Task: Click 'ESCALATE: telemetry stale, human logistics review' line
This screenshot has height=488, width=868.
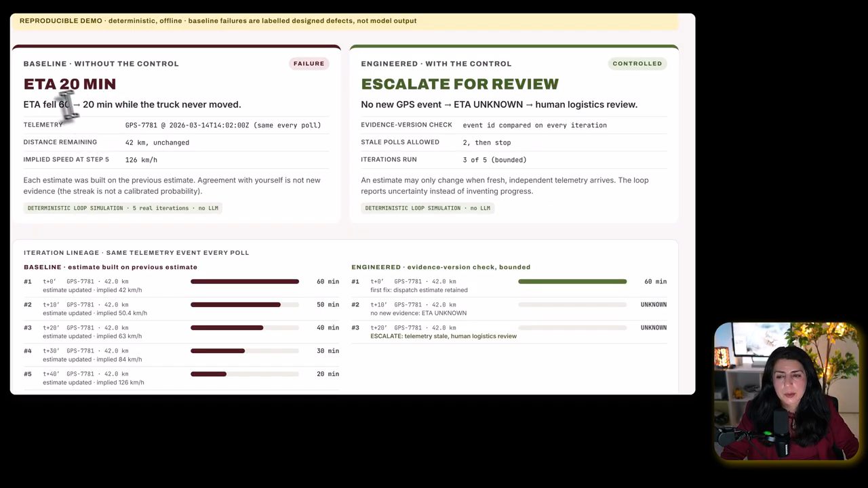Action: [443, 336]
